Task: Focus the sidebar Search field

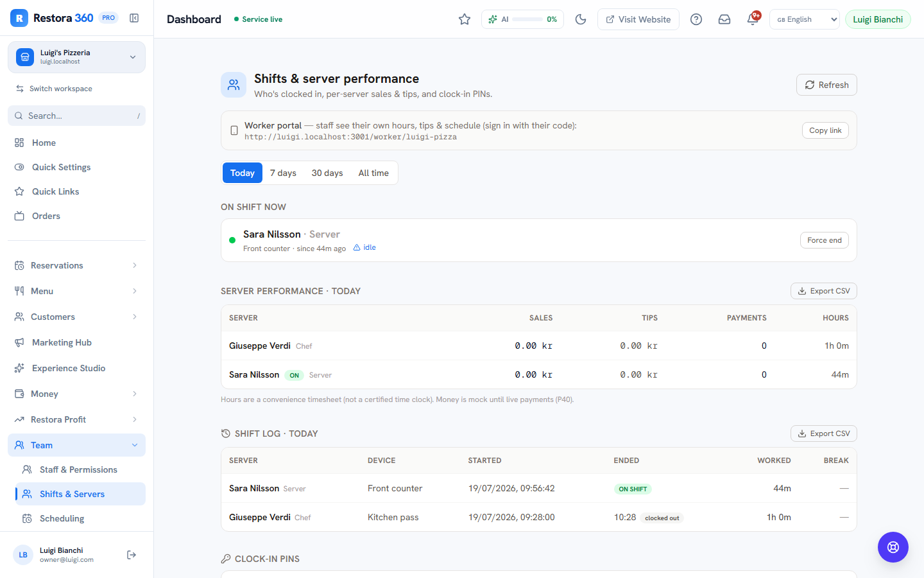Action: (x=76, y=116)
